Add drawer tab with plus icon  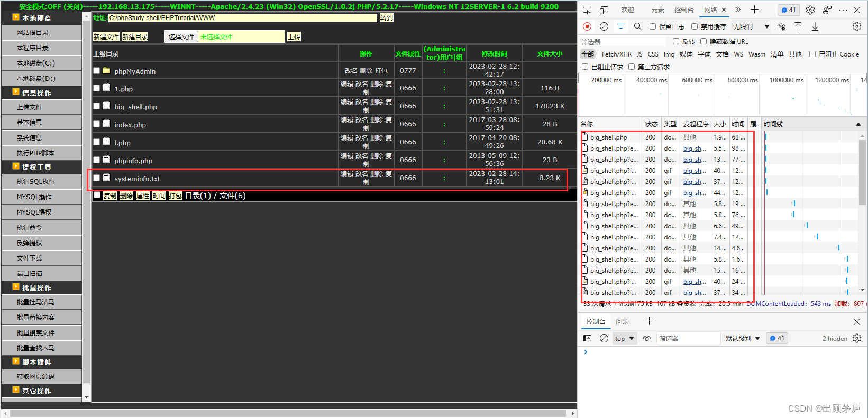click(649, 321)
